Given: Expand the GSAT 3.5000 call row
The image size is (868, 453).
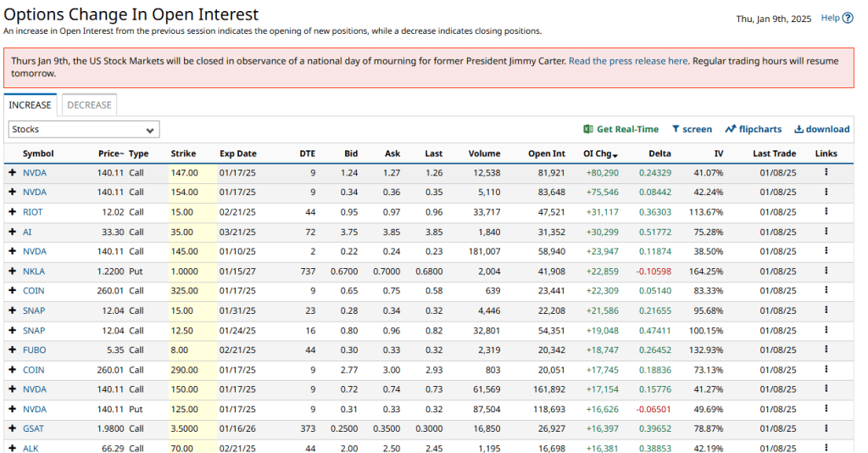Looking at the screenshot, I should tap(12, 428).
